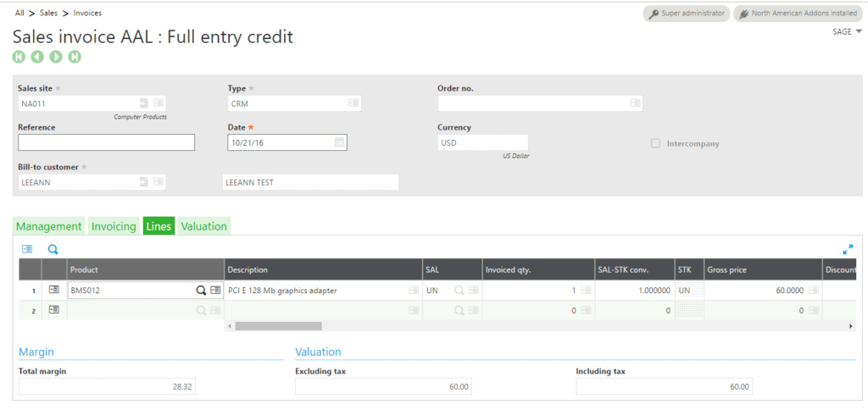Click the Sales breadcrumb link
Screen dimensions: 868x411
(x=49, y=13)
